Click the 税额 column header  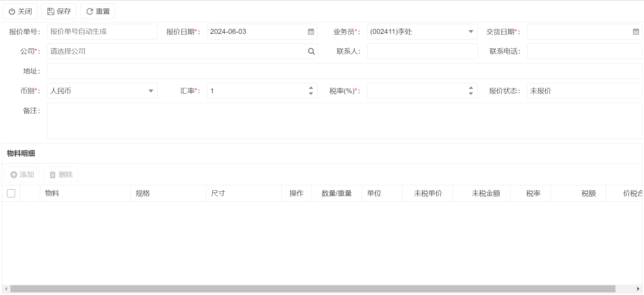[578, 193]
